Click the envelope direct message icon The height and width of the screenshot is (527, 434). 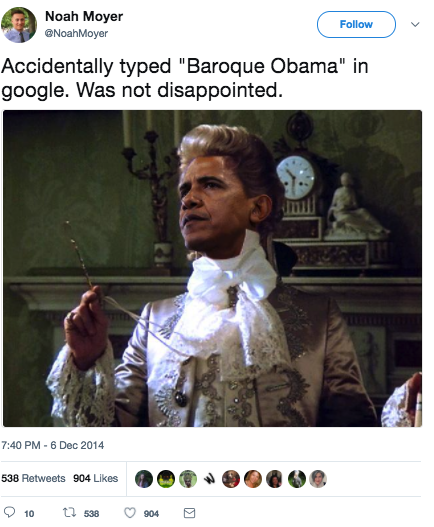pyautogui.click(x=189, y=513)
